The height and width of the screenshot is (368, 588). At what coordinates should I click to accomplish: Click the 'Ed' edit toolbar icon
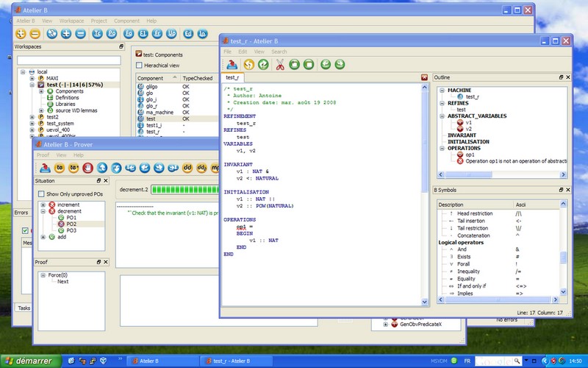(x=188, y=34)
